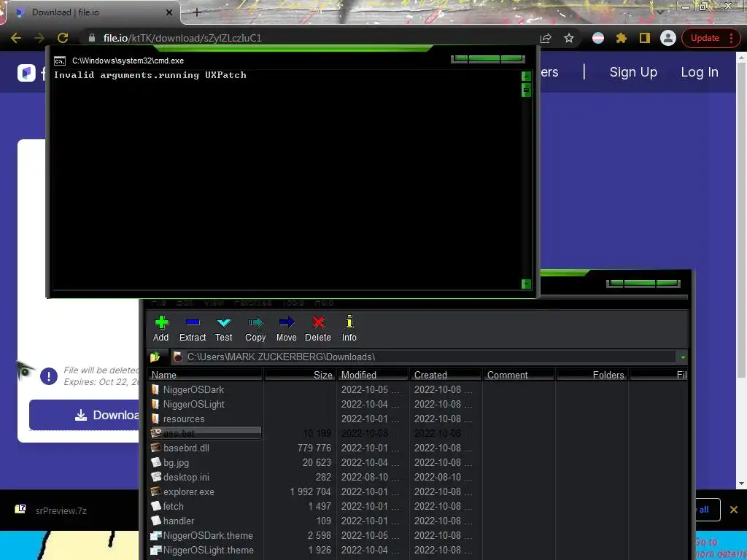Sort files by Size column header
The image size is (747, 560).
point(300,375)
